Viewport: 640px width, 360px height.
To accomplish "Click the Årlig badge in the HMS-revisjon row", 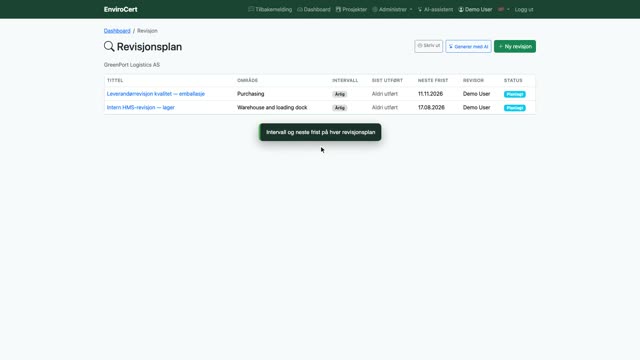I will point(340,108).
